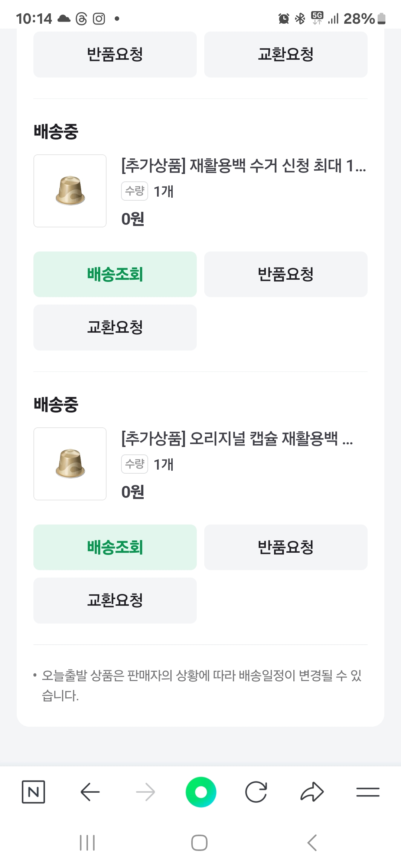401x868 pixels.
Task: Request return for 재활용백 수거 신청 item
Action: [286, 274]
